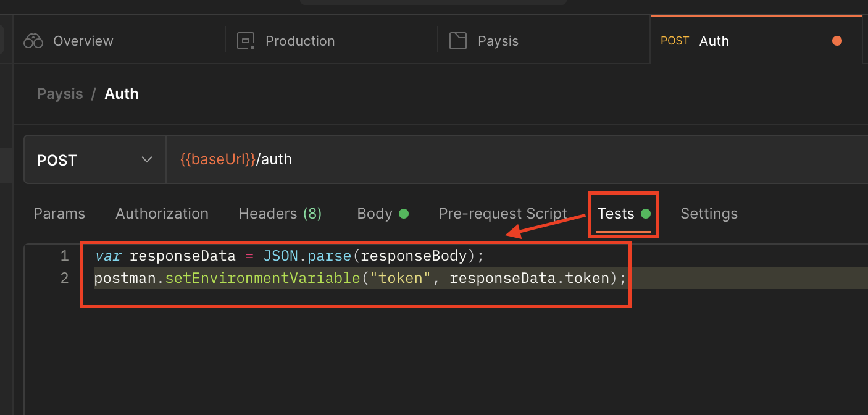
Task: Click the orange unsaved-changes dot on Auth tab
Action: [837, 41]
